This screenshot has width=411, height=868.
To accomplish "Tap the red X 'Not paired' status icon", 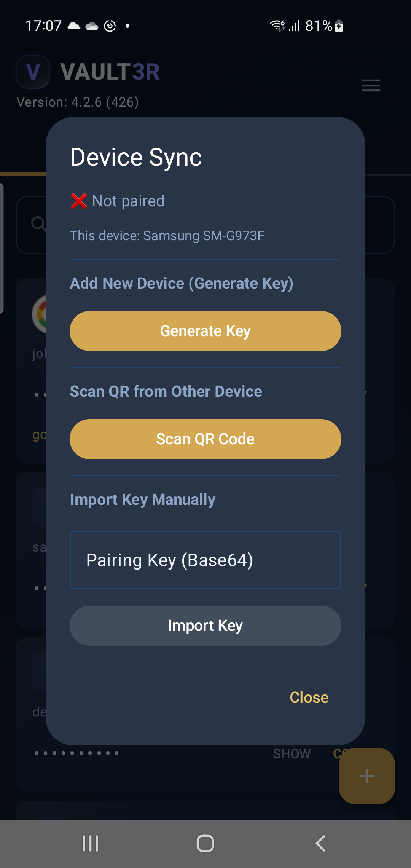I will pos(78,201).
